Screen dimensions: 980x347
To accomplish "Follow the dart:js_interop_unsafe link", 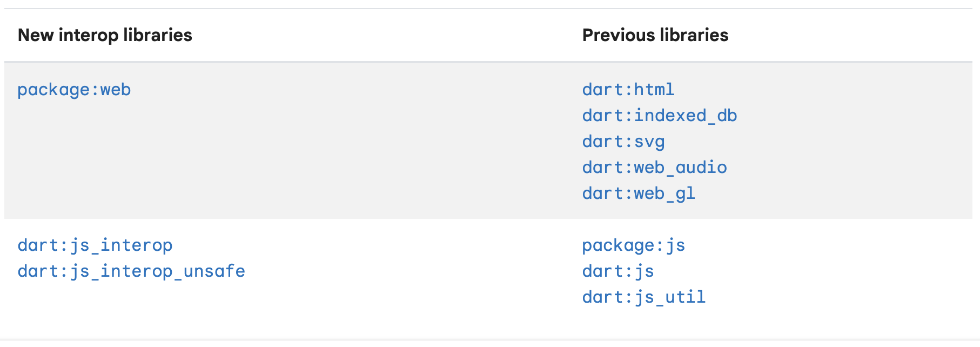I will (x=131, y=271).
